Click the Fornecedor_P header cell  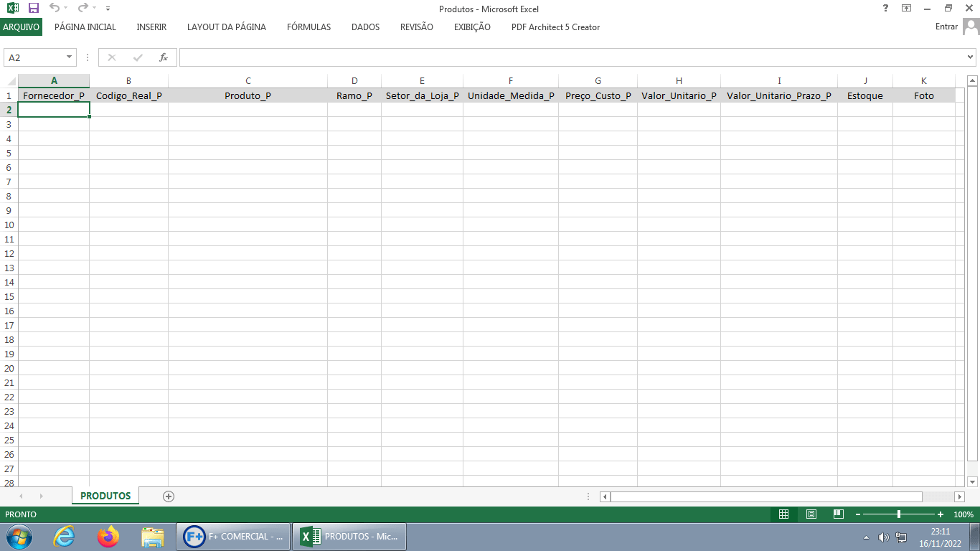[x=54, y=95]
